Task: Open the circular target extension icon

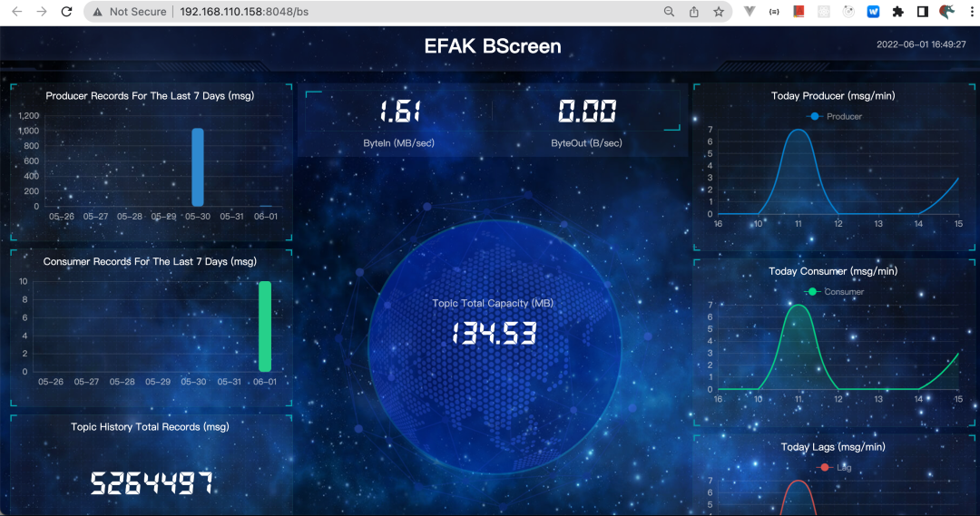Action: tap(848, 11)
